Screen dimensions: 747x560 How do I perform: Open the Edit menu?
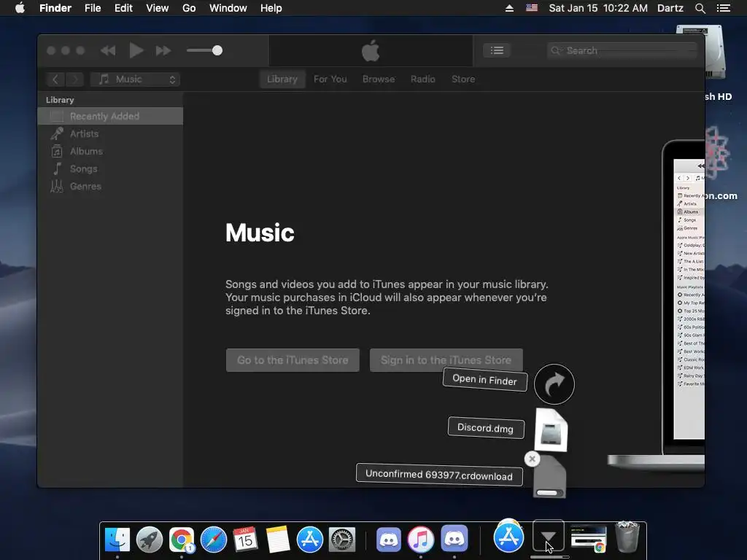point(123,8)
